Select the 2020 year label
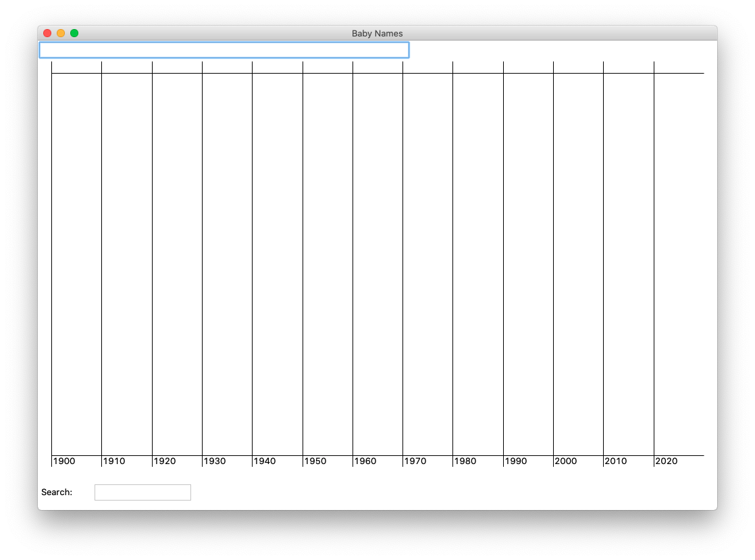This screenshot has width=755, height=560. [x=665, y=461]
